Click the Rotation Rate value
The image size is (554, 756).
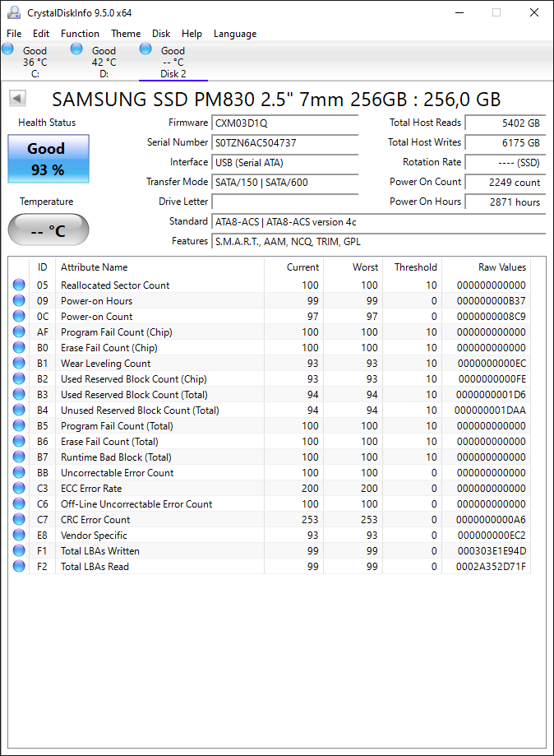[506, 163]
